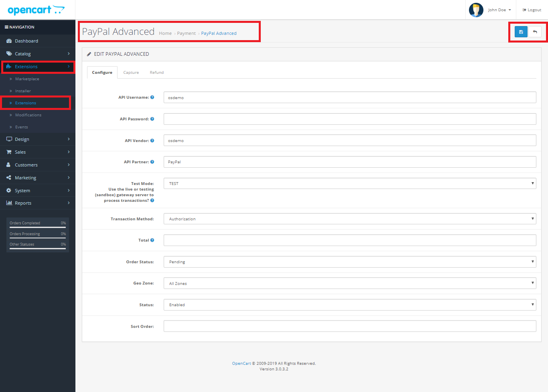Click the PayPal Advanced breadcrumb link

click(x=219, y=33)
